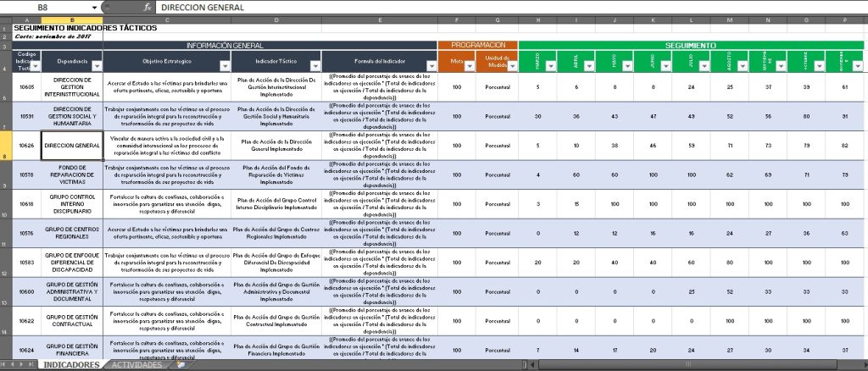
Task: Select column B header
Action: coord(72,19)
